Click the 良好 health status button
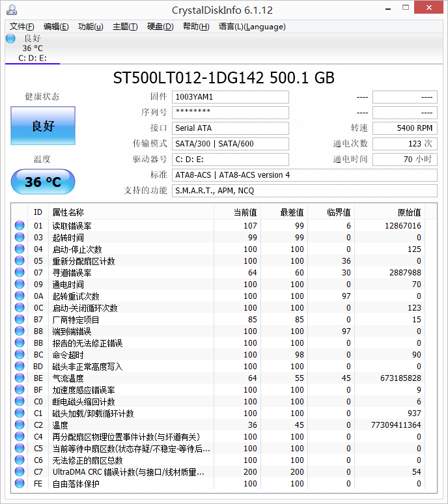This screenshot has width=448, height=504. [x=43, y=126]
